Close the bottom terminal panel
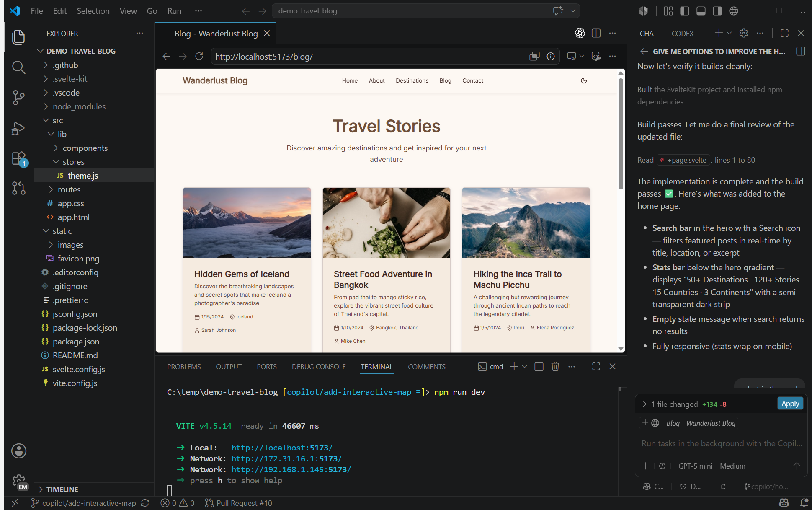Image resolution: width=812 pixels, height=510 pixels. point(612,366)
